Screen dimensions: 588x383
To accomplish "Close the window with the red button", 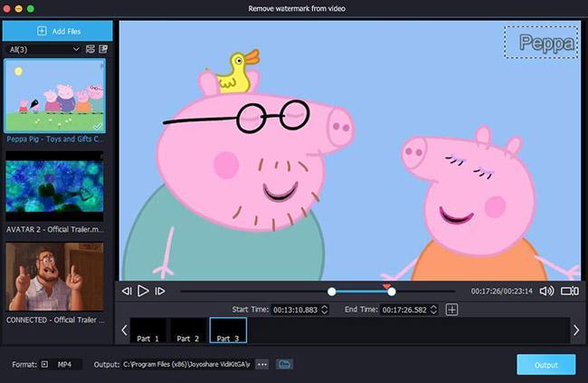I will [6, 9].
